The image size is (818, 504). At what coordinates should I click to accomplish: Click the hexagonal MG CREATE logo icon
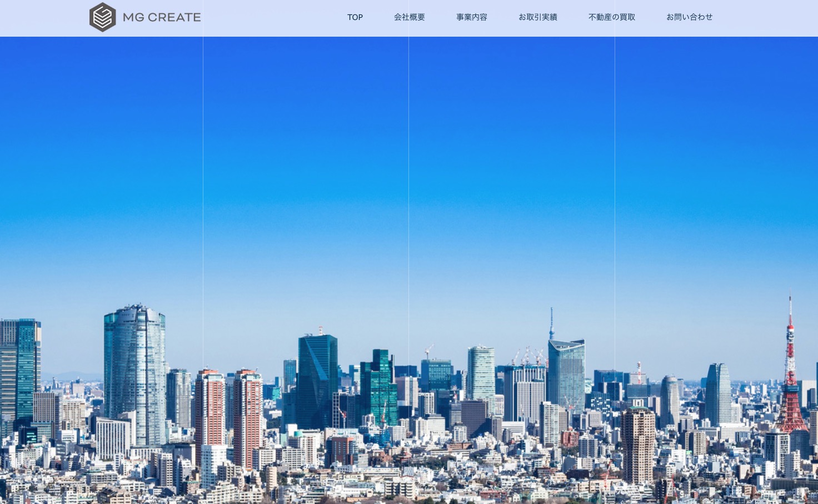point(103,17)
